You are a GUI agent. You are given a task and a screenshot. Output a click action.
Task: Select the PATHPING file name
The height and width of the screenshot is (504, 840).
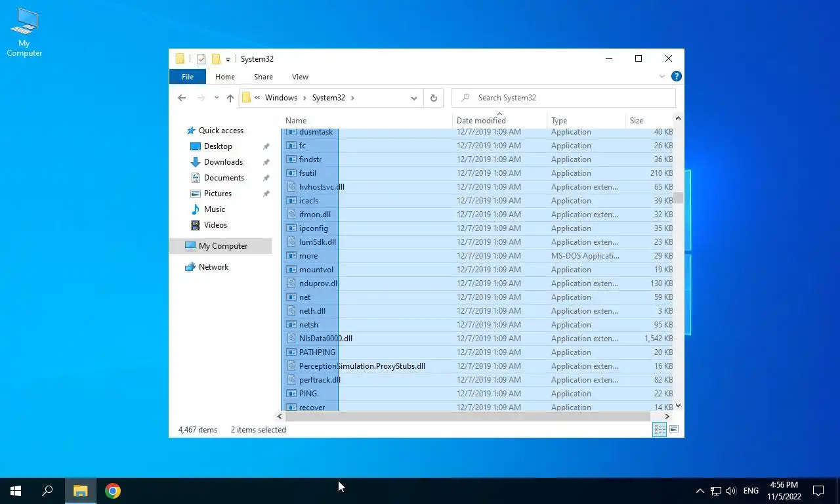(317, 352)
